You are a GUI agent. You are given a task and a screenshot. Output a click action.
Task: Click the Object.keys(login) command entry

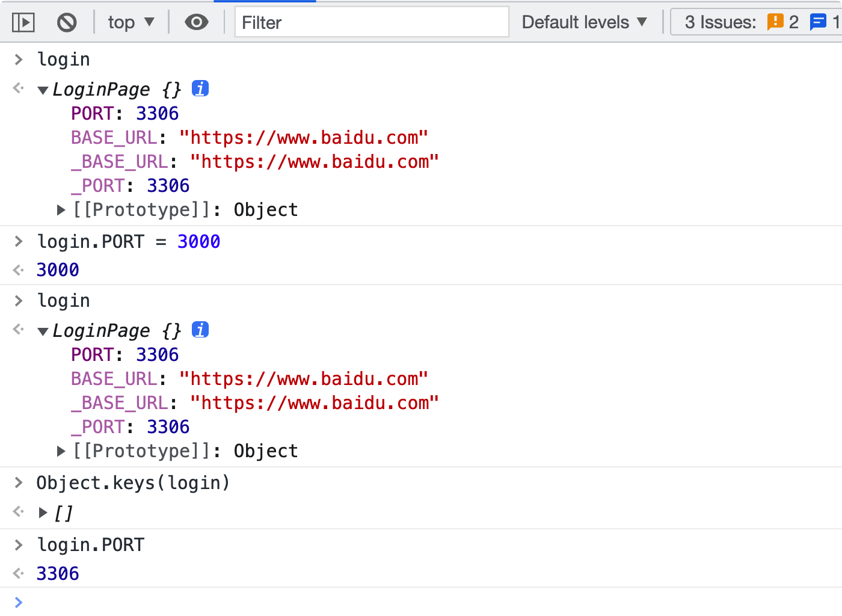[134, 483]
